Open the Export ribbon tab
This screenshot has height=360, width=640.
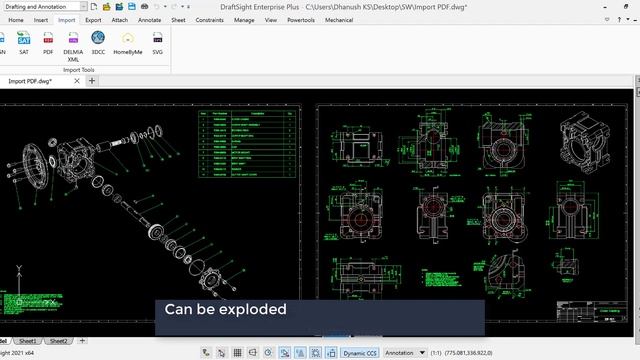coord(93,20)
